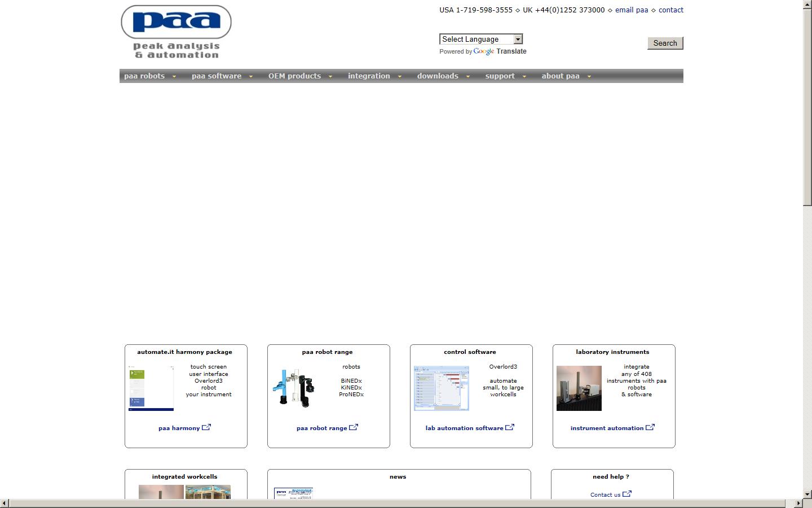
Task: Open the about paa menu
Action: coord(566,76)
